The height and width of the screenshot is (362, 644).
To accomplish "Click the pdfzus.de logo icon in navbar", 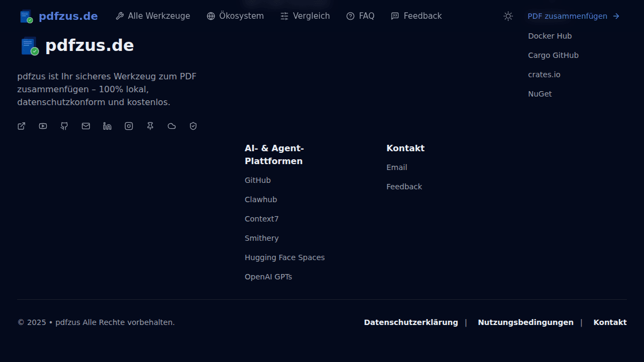I will [x=26, y=17].
